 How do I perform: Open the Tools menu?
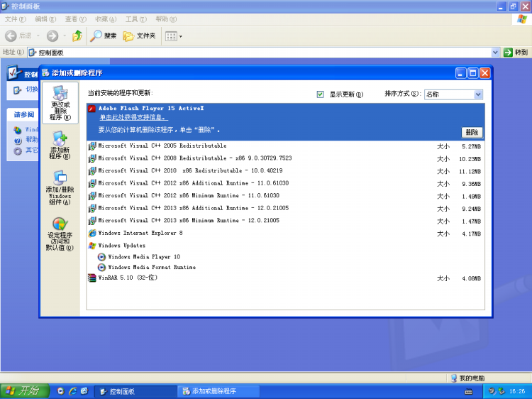point(136,19)
